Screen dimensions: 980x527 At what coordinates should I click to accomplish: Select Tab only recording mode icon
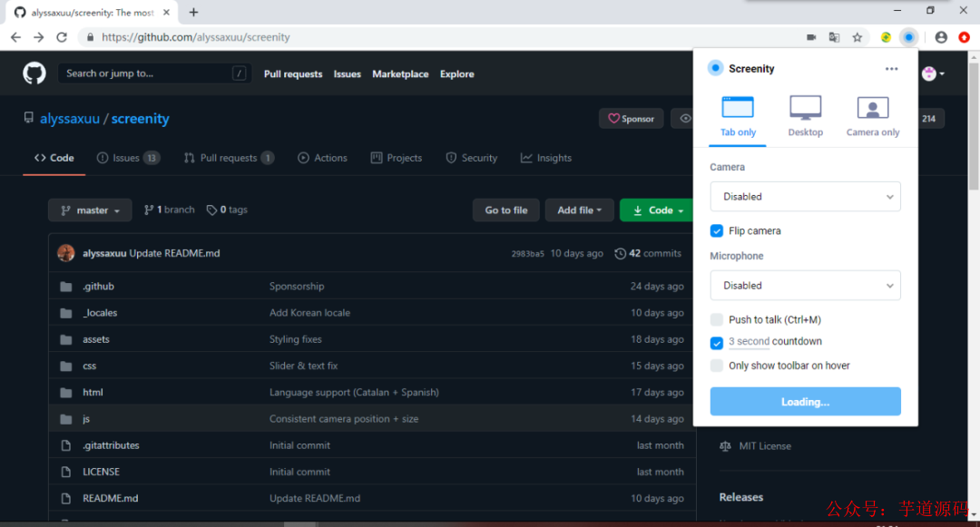point(738,107)
